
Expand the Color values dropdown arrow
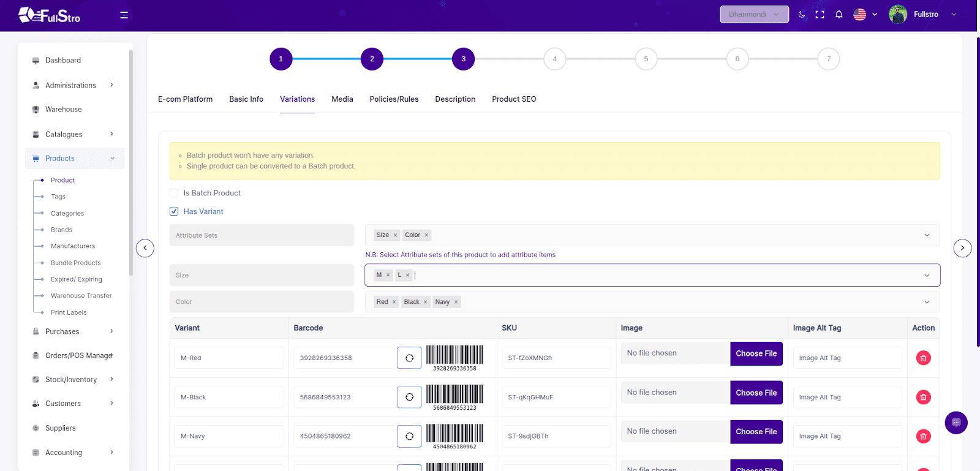coord(927,302)
